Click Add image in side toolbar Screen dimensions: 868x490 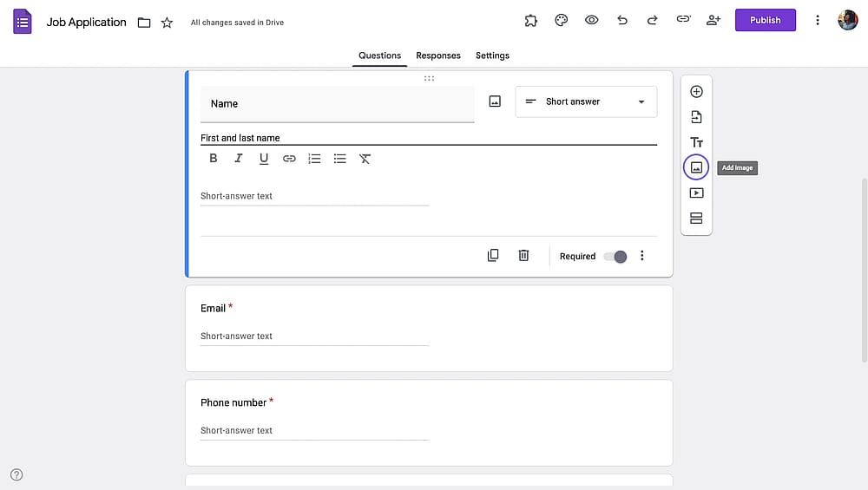pos(696,167)
